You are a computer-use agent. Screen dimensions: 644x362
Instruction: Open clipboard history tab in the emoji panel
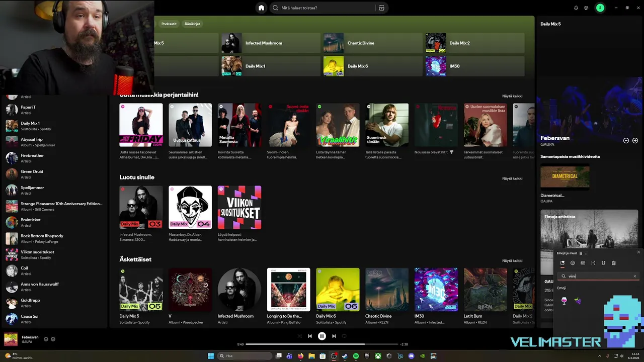(614, 263)
